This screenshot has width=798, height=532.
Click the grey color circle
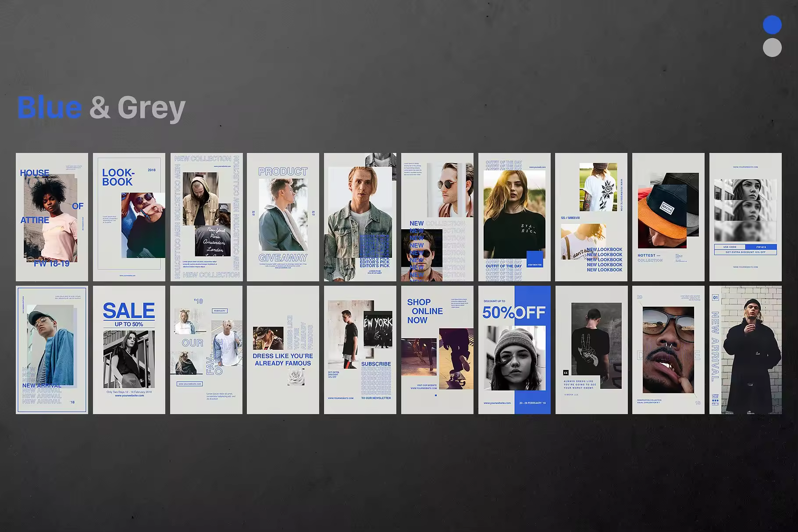(772, 47)
